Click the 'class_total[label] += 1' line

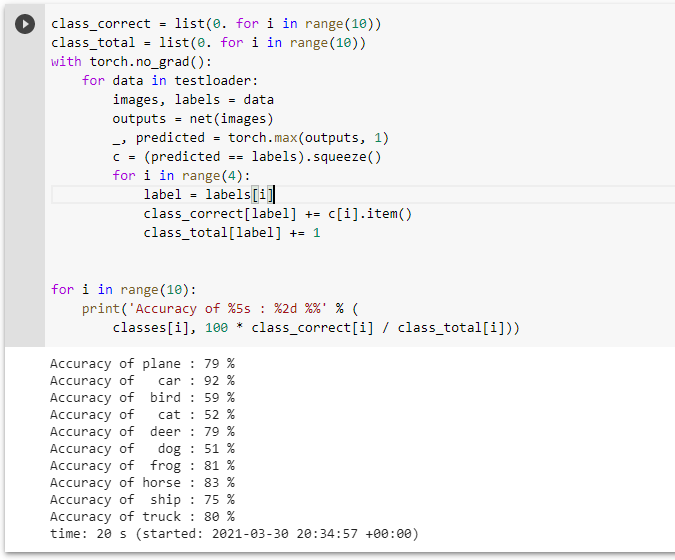(232, 232)
